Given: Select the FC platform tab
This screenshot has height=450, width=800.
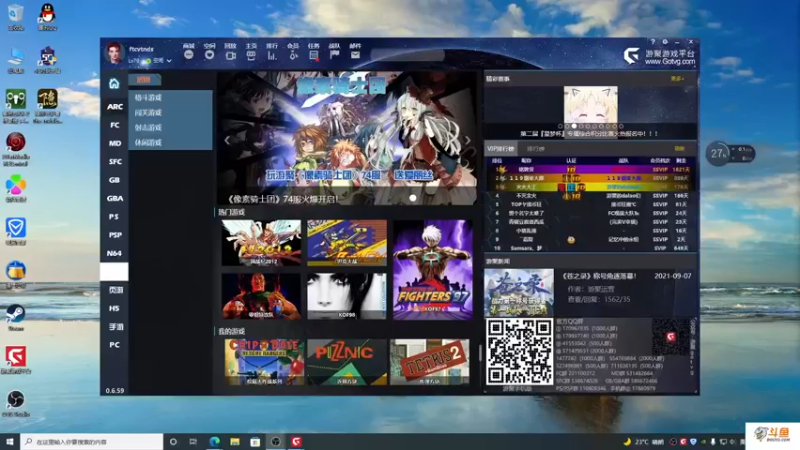Looking at the screenshot, I should 114,125.
